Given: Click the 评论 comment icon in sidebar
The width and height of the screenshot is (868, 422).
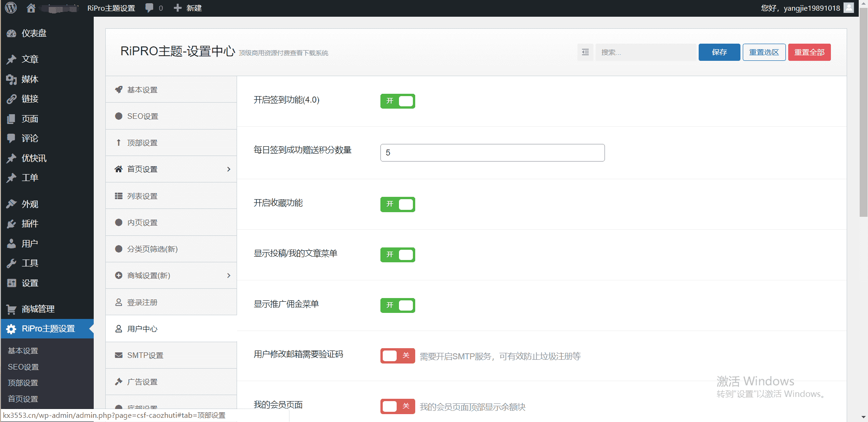Looking at the screenshot, I should [x=12, y=138].
